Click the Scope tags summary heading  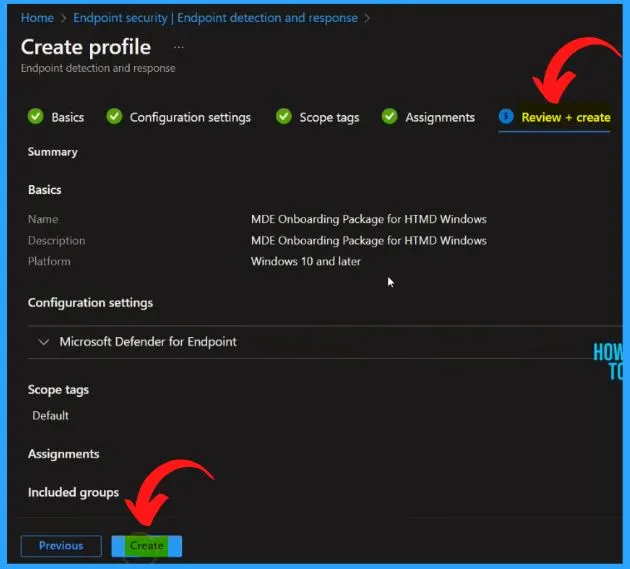(58, 390)
